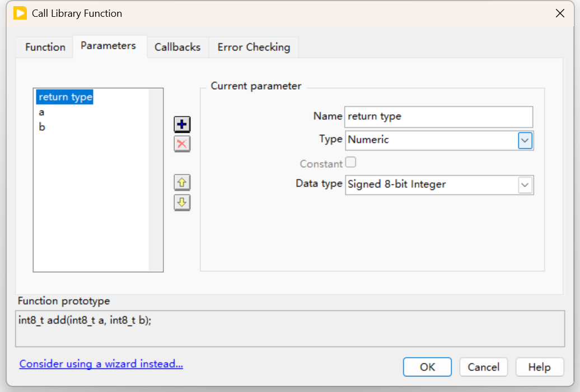Select the Parameters tab
The width and height of the screenshot is (580, 392).
pos(109,46)
